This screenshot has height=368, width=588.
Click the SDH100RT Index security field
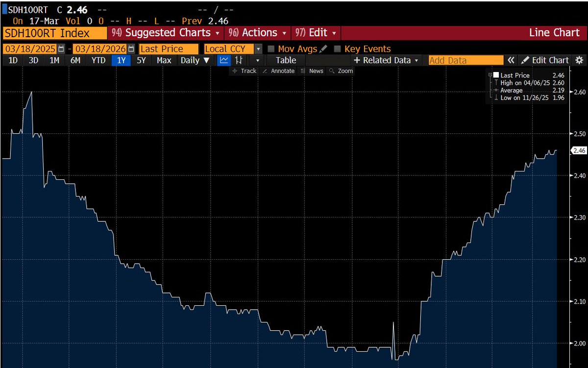pos(54,33)
